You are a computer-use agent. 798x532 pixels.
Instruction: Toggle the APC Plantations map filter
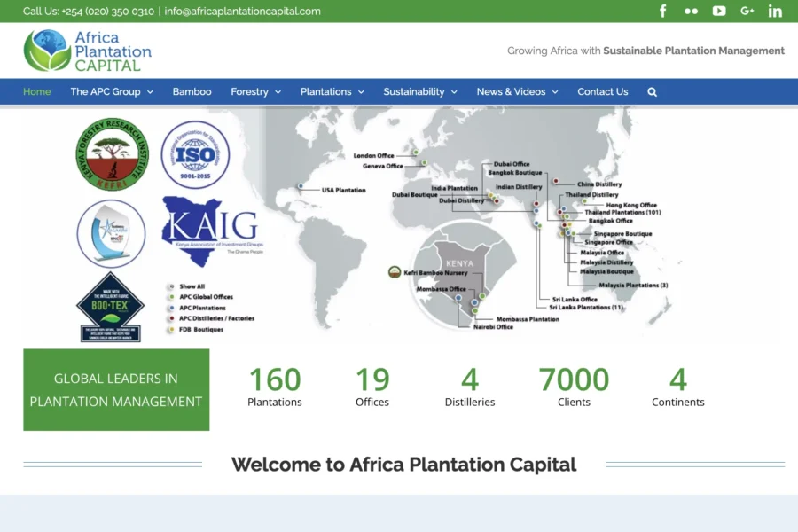[197, 308]
